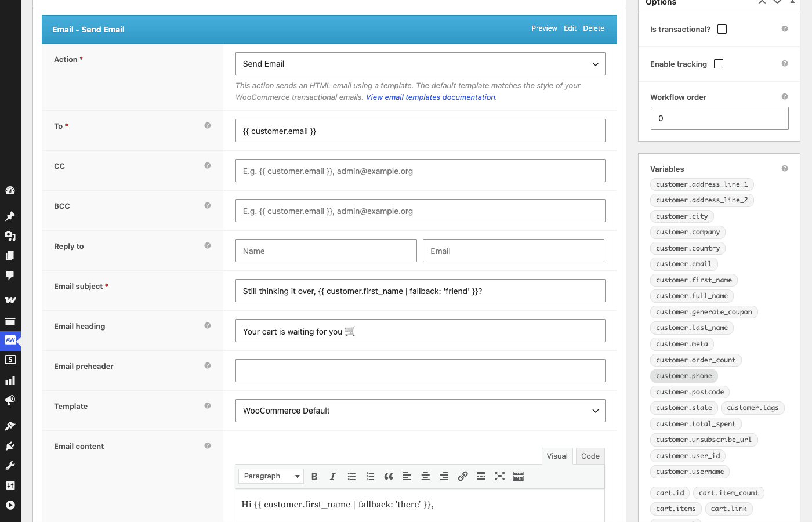Open Appearance paintbrush icon
Screen dimensions: 812x522
pyautogui.click(x=10, y=426)
